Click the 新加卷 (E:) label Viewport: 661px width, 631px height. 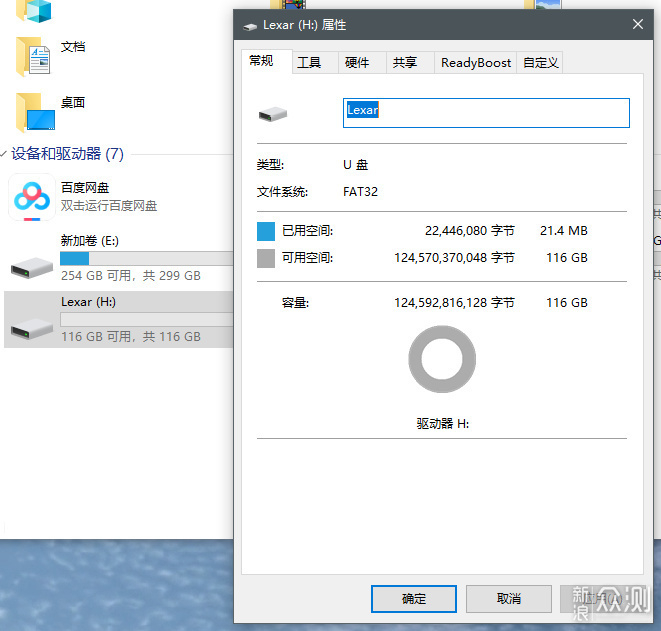(x=90, y=241)
